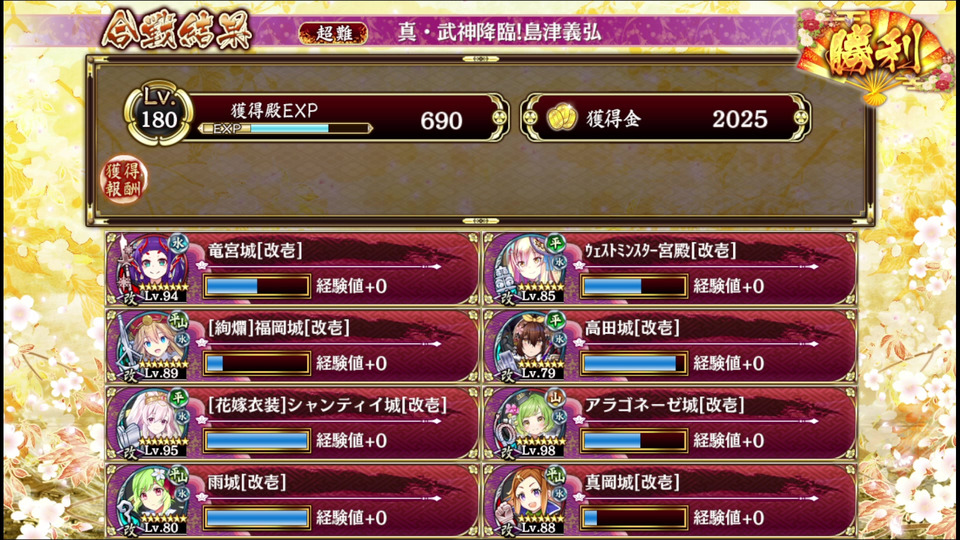Screen dimensions: 960x540
Task: Click the 勝利 victory fan emblem
Action: pyautogui.click(x=874, y=54)
